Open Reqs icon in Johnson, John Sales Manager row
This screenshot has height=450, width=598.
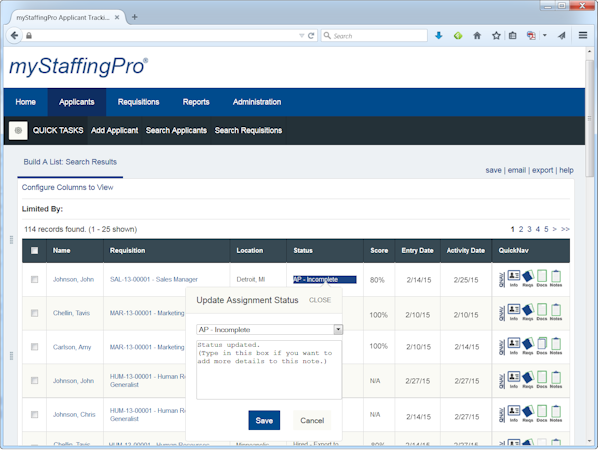(527, 278)
